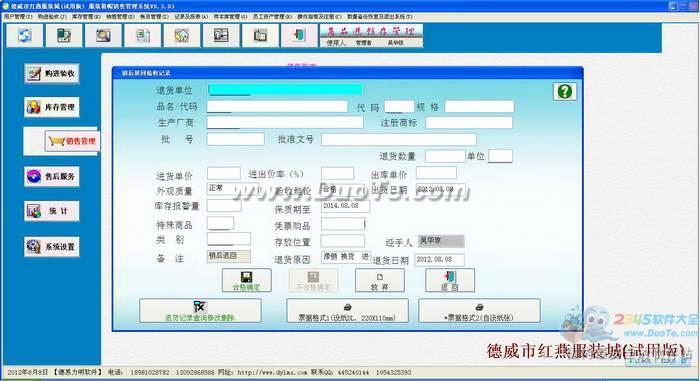Click the 放弃 button

(379, 281)
